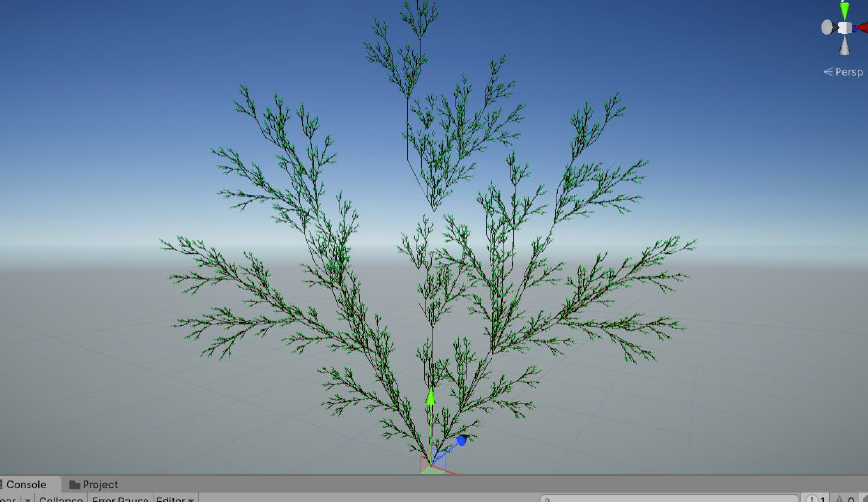Open the Project tab
This screenshot has height=502, width=868.
[x=93, y=484]
